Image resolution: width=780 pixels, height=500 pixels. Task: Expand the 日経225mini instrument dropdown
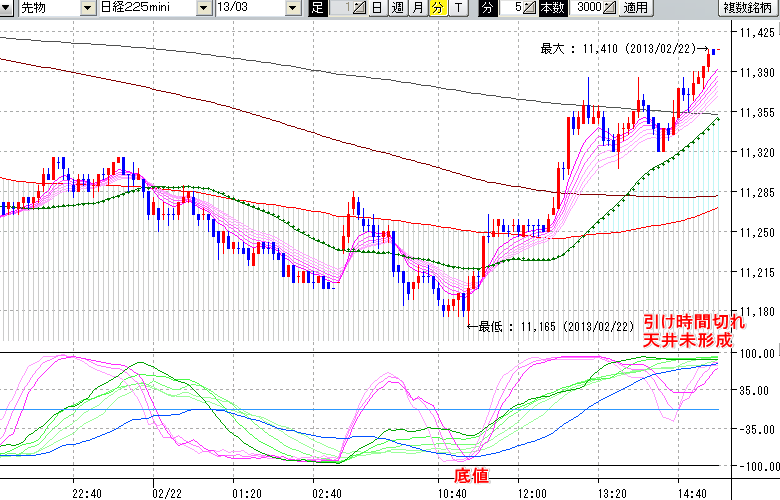(x=205, y=8)
